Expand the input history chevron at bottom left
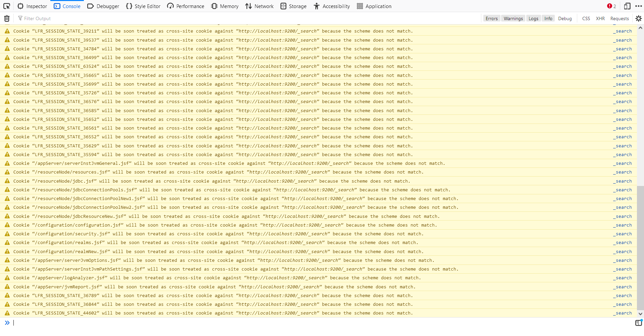Viewport: 644px width, 336px height. 7,323
